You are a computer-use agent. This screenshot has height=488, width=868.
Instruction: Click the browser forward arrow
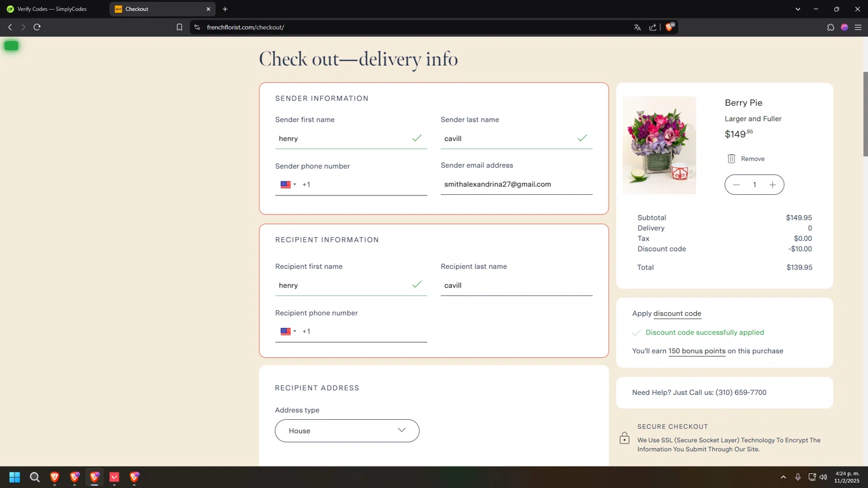click(23, 27)
